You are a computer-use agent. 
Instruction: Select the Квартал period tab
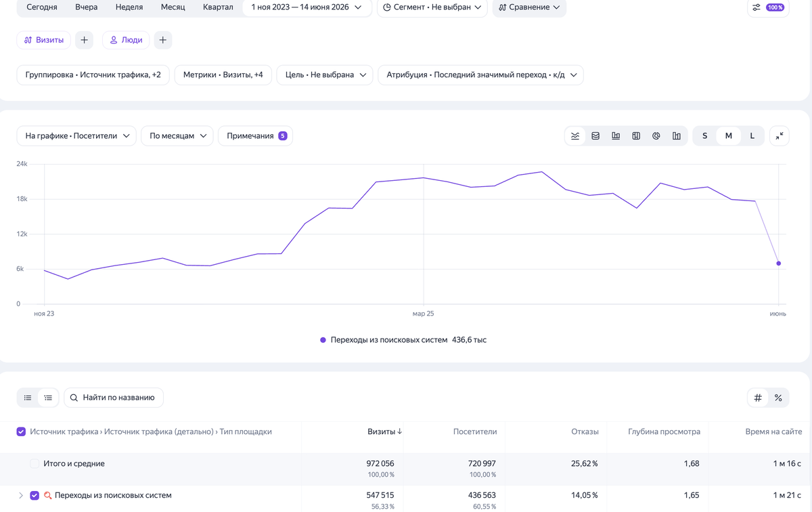coord(218,7)
